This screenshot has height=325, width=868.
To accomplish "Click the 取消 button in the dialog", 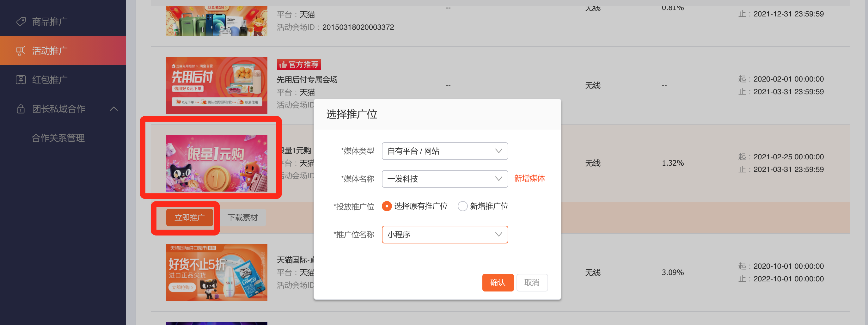I will pos(532,283).
